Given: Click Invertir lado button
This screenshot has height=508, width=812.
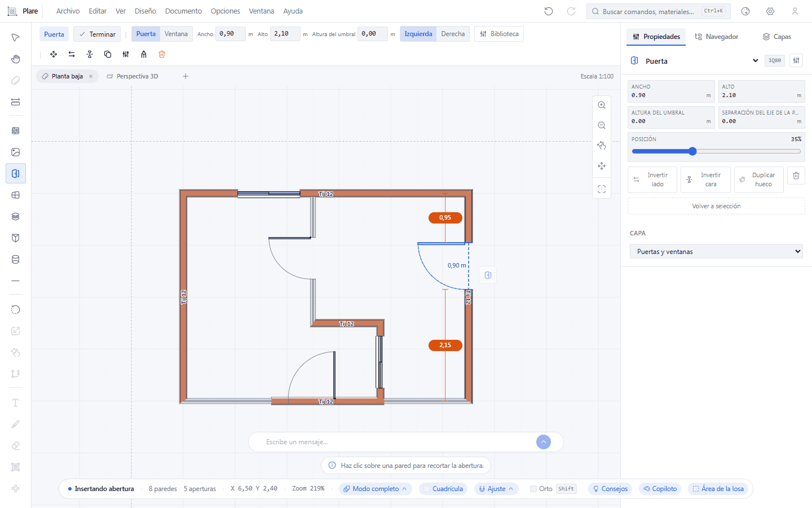Looking at the screenshot, I should 652,180.
